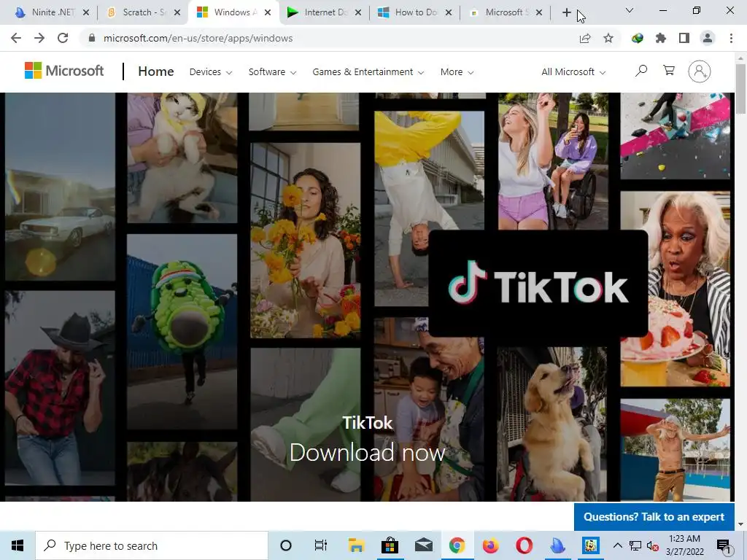Open the Chrome three-dot menu
Viewport: 747px width, 560px height.
(x=731, y=38)
